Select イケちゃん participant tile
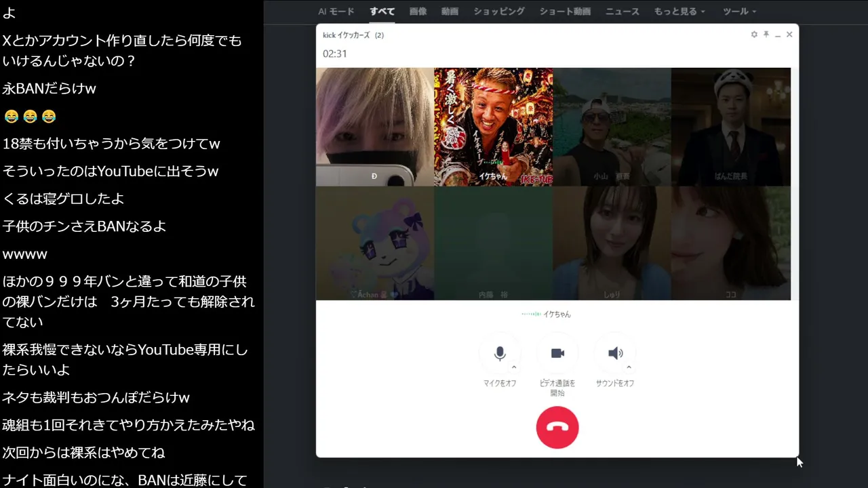This screenshot has height=488, width=868. point(493,127)
